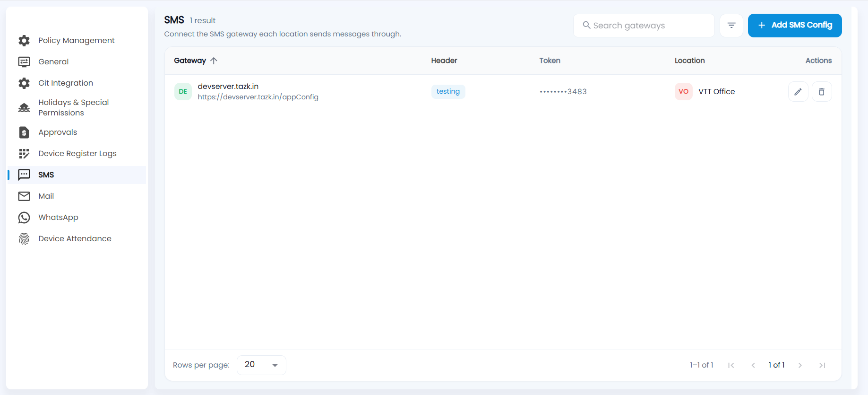Go to last page of results
This screenshot has height=395, width=868.
click(x=822, y=365)
